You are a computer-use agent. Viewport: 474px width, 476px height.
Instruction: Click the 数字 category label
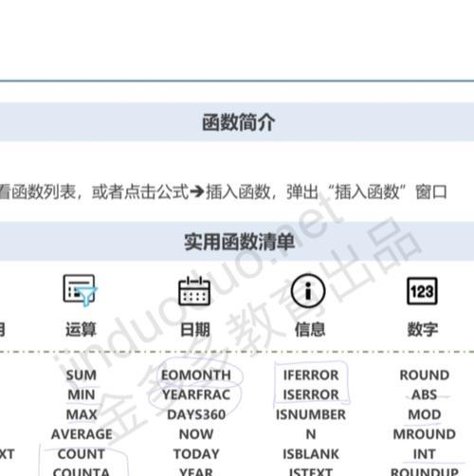423,329
